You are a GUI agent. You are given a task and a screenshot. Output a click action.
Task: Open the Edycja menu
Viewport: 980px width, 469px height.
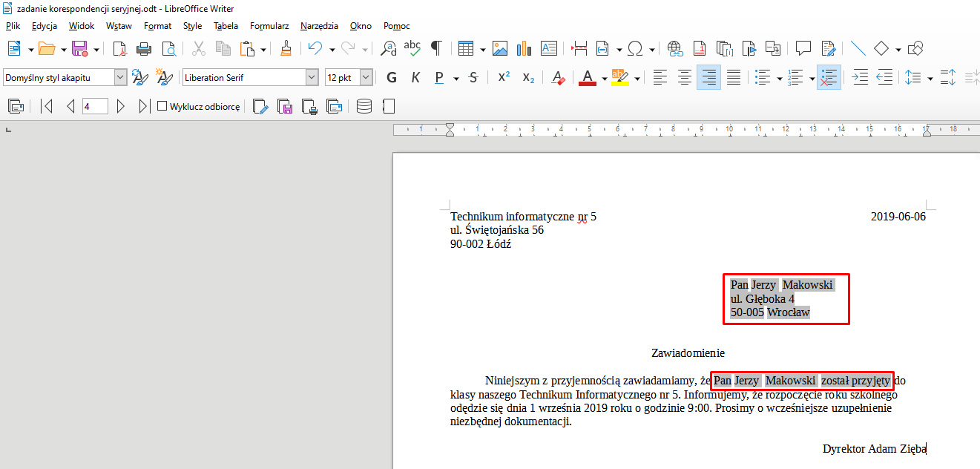[x=45, y=26]
